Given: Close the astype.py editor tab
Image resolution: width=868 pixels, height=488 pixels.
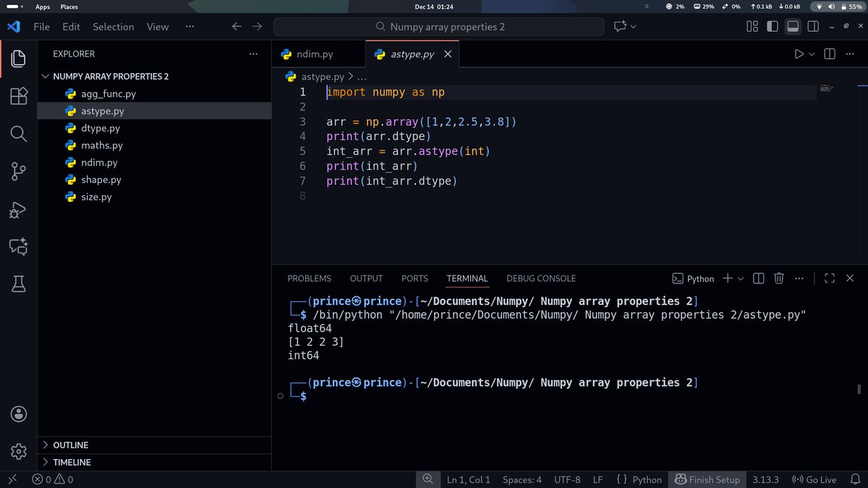Looking at the screenshot, I should [x=448, y=54].
